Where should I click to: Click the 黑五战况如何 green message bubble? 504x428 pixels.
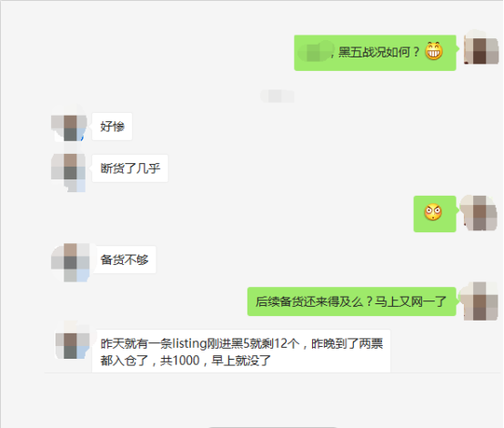(375, 53)
